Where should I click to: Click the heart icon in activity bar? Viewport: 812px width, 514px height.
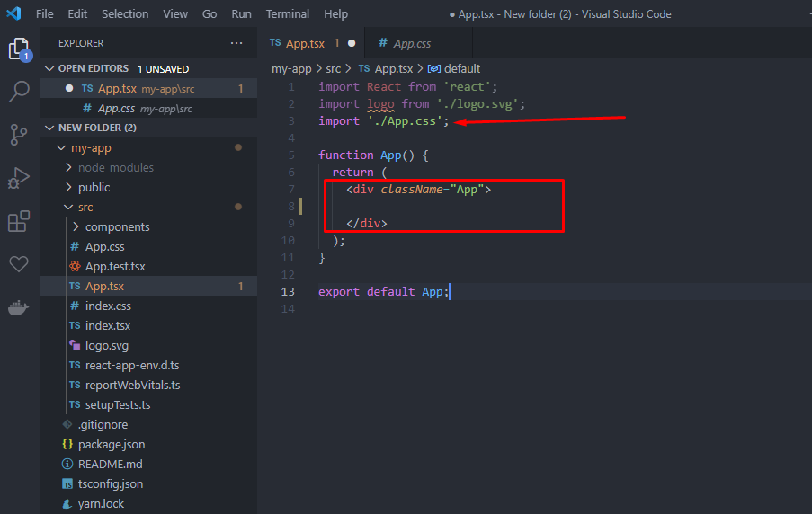19,264
